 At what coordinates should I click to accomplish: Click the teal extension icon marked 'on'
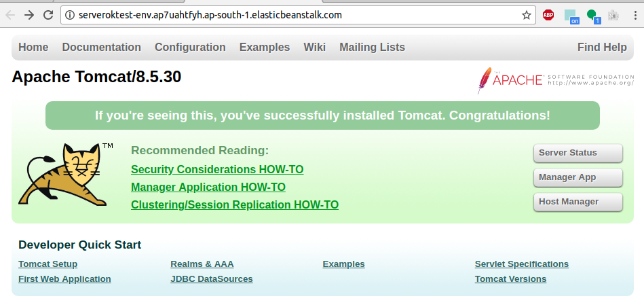571,16
